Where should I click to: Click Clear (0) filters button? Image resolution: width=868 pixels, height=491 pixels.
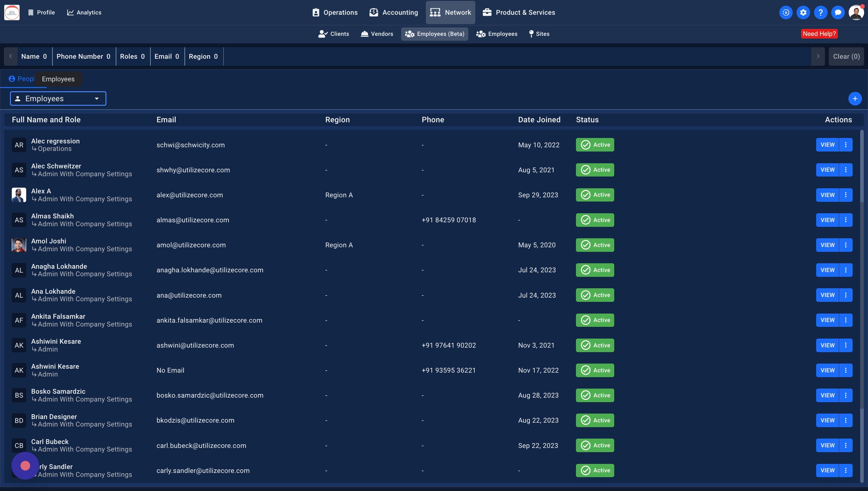846,57
